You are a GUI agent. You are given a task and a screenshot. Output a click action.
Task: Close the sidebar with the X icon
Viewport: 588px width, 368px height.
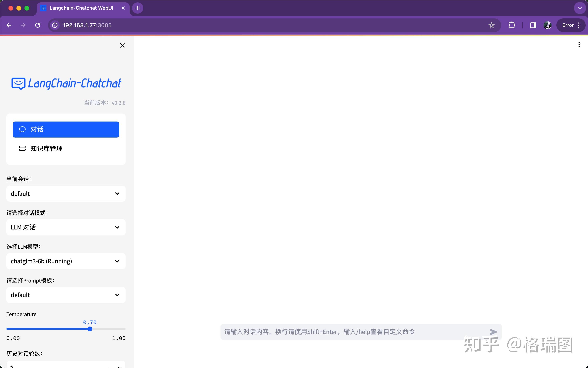[122, 45]
